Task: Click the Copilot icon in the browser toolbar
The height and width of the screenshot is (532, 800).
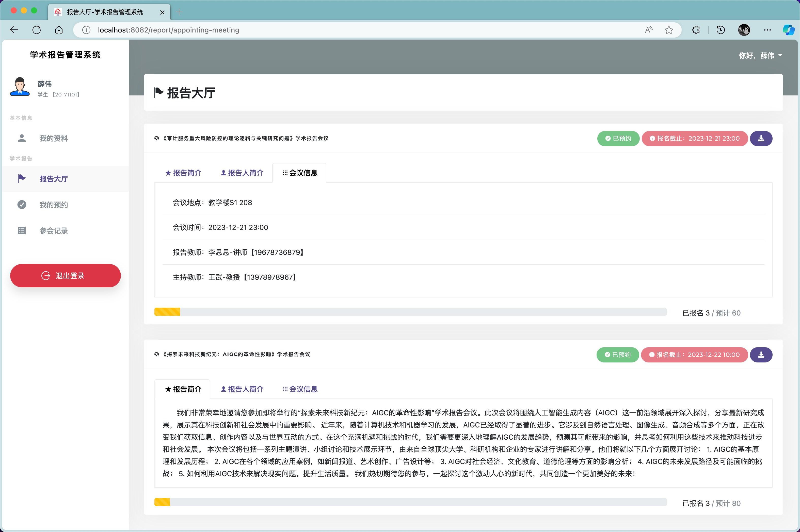Action: point(788,30)
